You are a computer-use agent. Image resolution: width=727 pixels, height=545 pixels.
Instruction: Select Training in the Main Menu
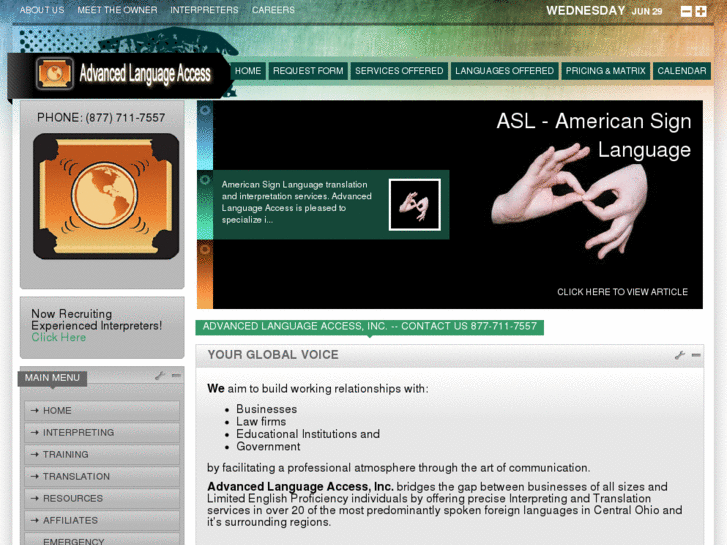pos(102,455)
